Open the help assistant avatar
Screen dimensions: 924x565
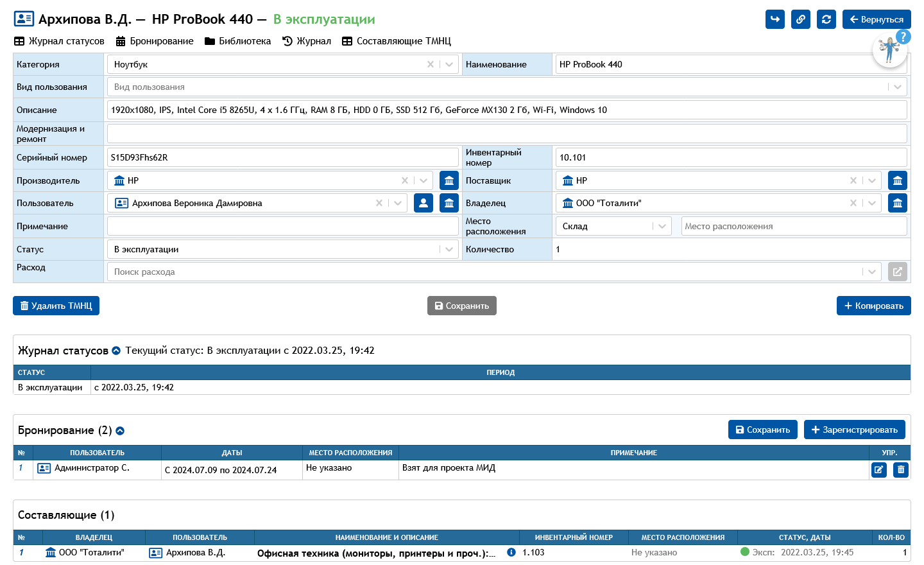(x=890, y=50)
